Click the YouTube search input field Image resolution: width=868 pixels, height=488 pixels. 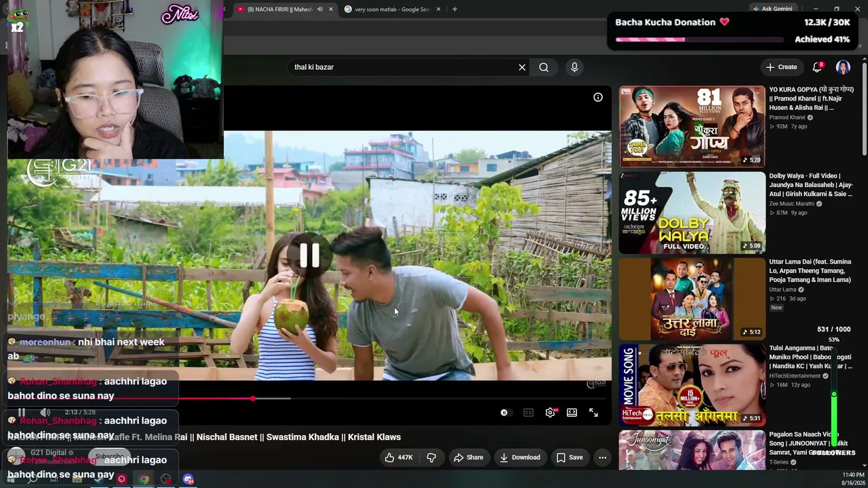[x=404, y=67]
